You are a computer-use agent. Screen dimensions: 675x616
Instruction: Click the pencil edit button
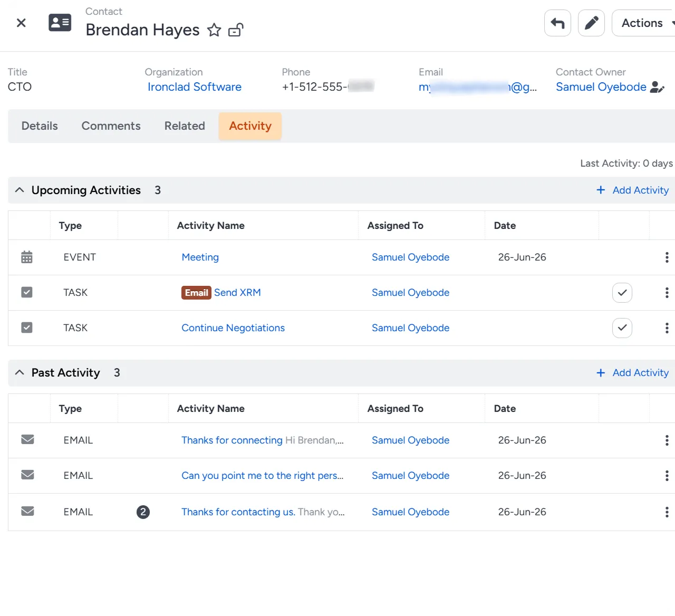(591, 23)
